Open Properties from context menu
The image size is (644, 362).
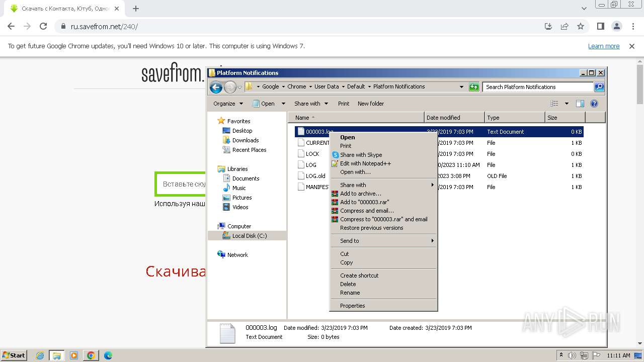tap(383, 306)
